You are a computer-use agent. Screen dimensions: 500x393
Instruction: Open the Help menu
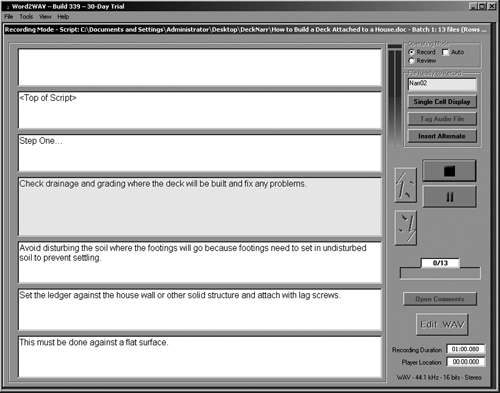tap(63, 17)
